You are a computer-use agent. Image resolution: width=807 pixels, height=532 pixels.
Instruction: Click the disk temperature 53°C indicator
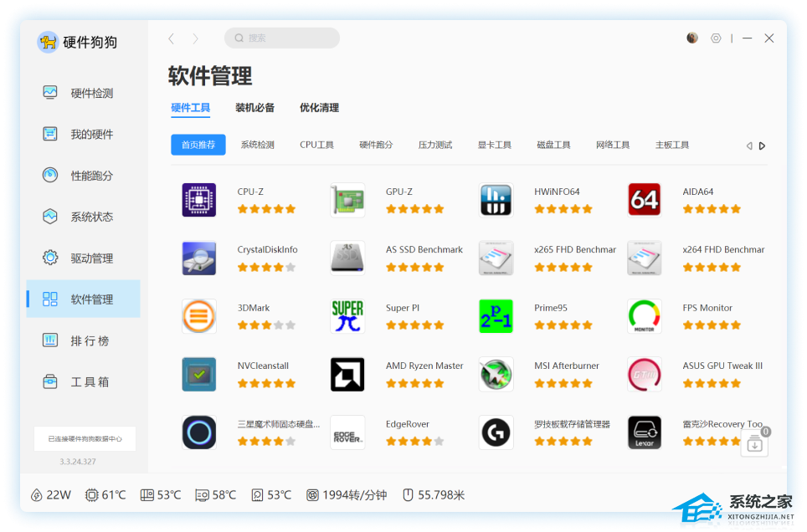pyautogui.click(x=271, y=495)
